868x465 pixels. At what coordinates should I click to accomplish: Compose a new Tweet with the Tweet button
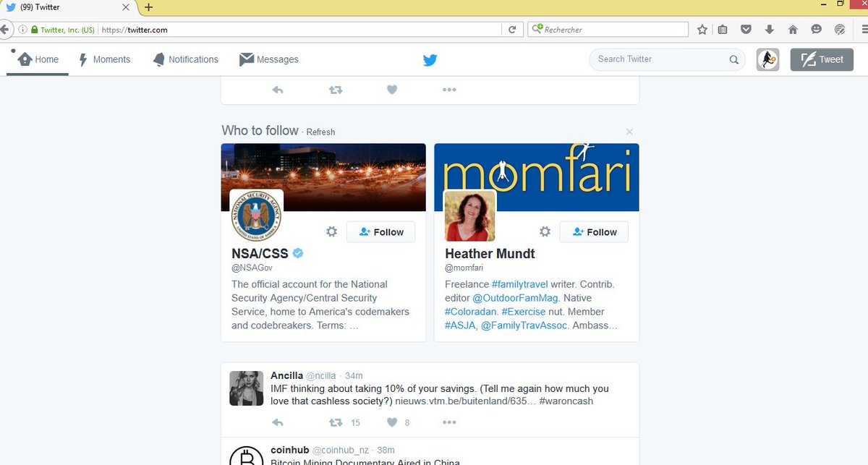click(x=822, y=59)
